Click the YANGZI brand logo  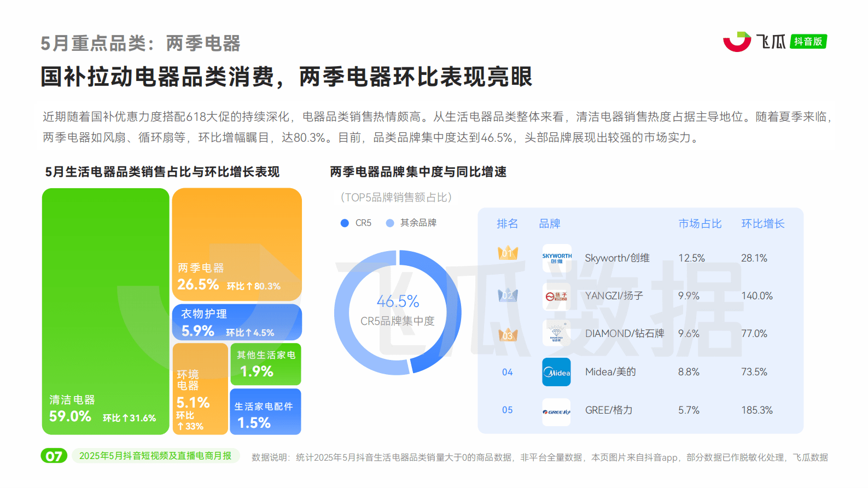click(557, 296)
